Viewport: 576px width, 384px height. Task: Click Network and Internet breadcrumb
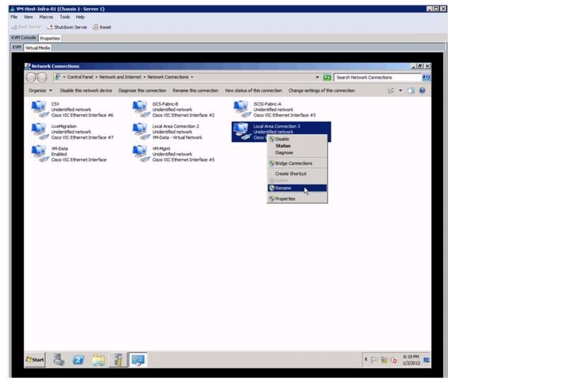120,77
